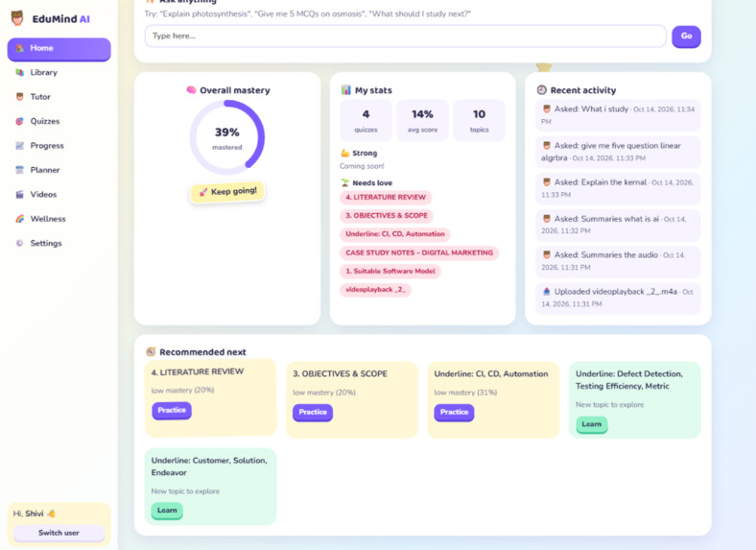Click the Settings gear icon
Viewport: 756px width, 550px height.
click(x=20, y=243)
